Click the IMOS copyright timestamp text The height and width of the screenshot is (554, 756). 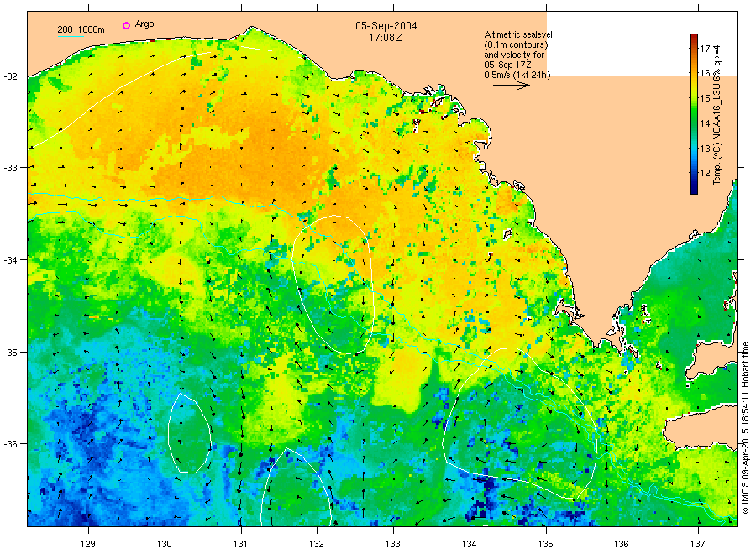tap(745, 428)
